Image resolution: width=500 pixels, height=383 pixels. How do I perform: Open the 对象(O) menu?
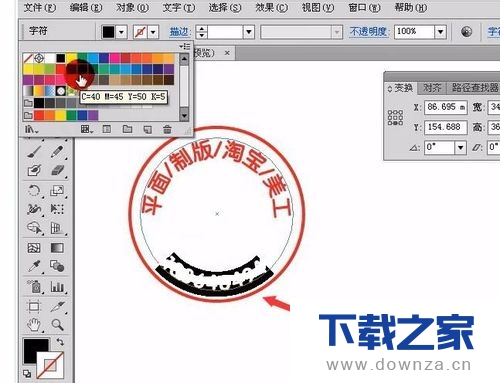[132, 7]
